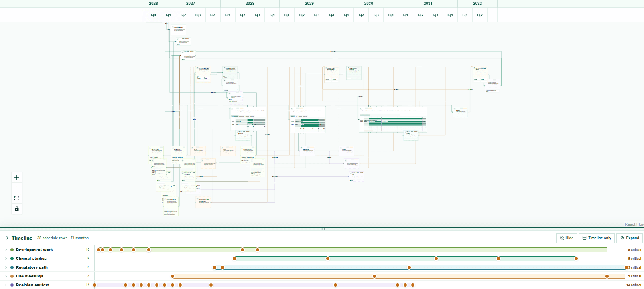Click last marker on FDA meetings bar
This screenshot has width=644, height=289.
coord(607,276)
